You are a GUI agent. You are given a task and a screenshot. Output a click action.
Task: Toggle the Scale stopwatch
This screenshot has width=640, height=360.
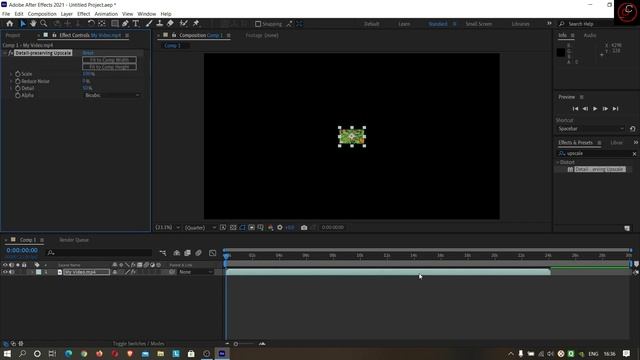tap(18, 74)
